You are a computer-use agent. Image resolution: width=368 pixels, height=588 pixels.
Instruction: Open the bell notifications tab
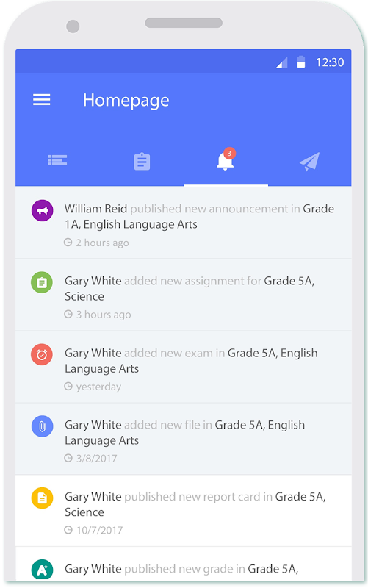(x=226, y=161)
